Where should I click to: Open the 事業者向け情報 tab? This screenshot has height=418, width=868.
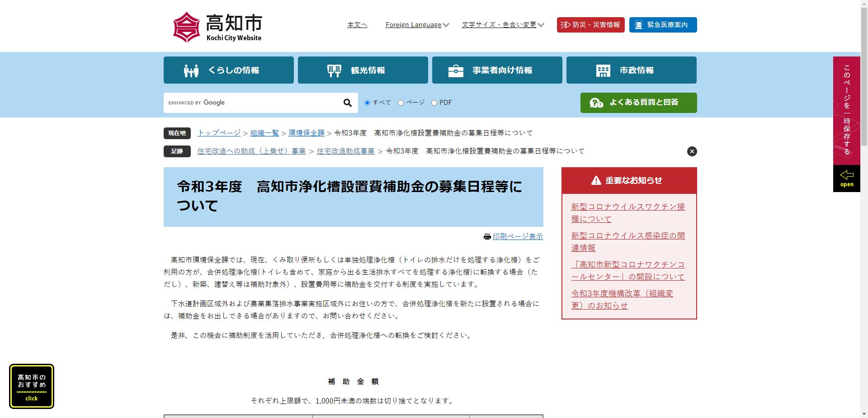[496, 70]
